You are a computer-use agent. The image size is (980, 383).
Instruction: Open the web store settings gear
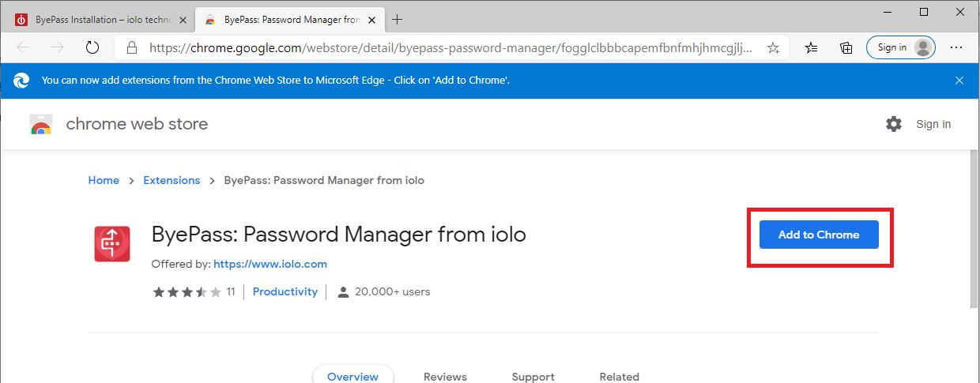pyautogui.click(x=894, y=124)
